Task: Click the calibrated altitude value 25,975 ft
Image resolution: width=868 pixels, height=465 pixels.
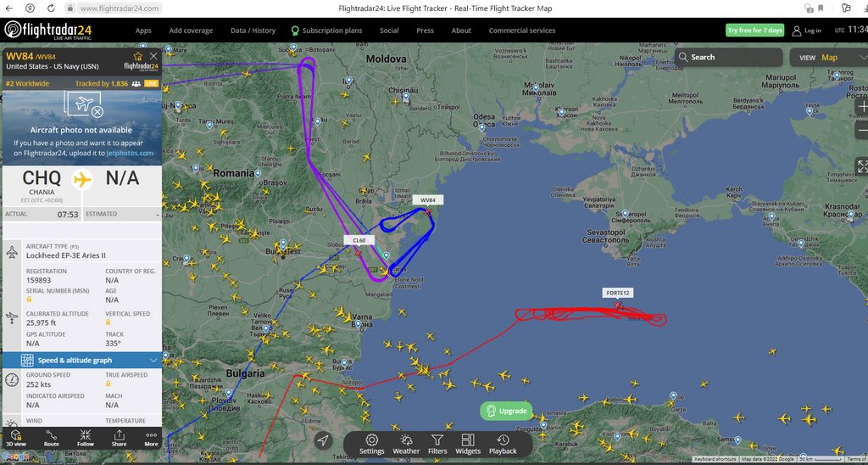Action: click(x=42, y=322)
